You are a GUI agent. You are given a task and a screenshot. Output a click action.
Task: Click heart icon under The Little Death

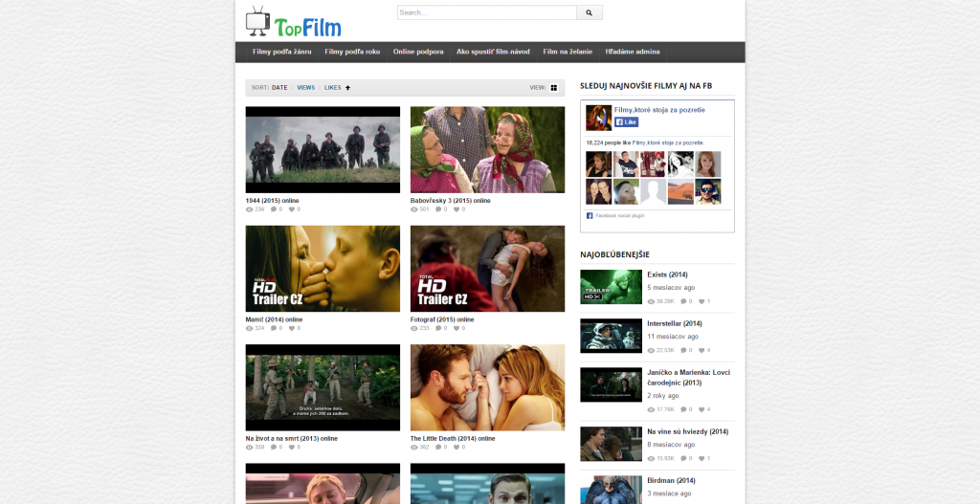pos(457,448)
